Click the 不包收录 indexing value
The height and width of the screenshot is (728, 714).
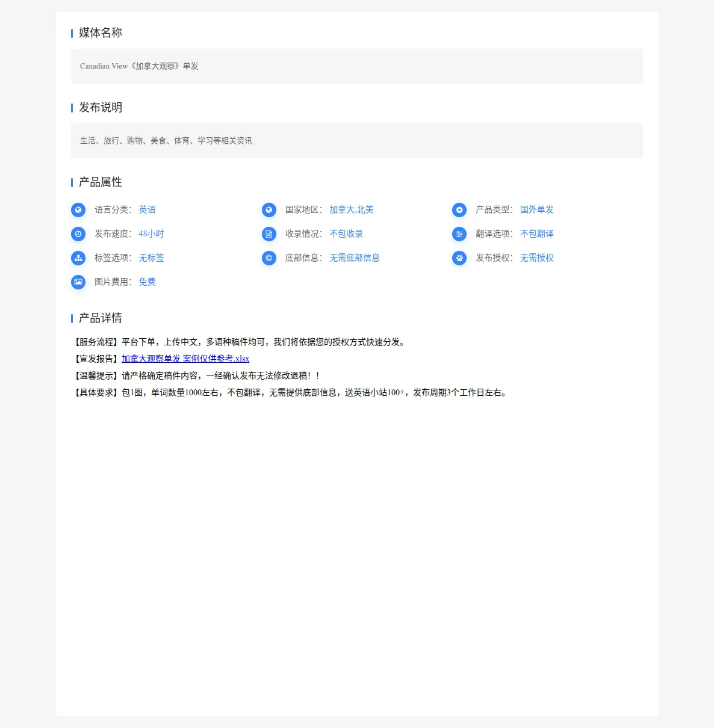[346, 234]
